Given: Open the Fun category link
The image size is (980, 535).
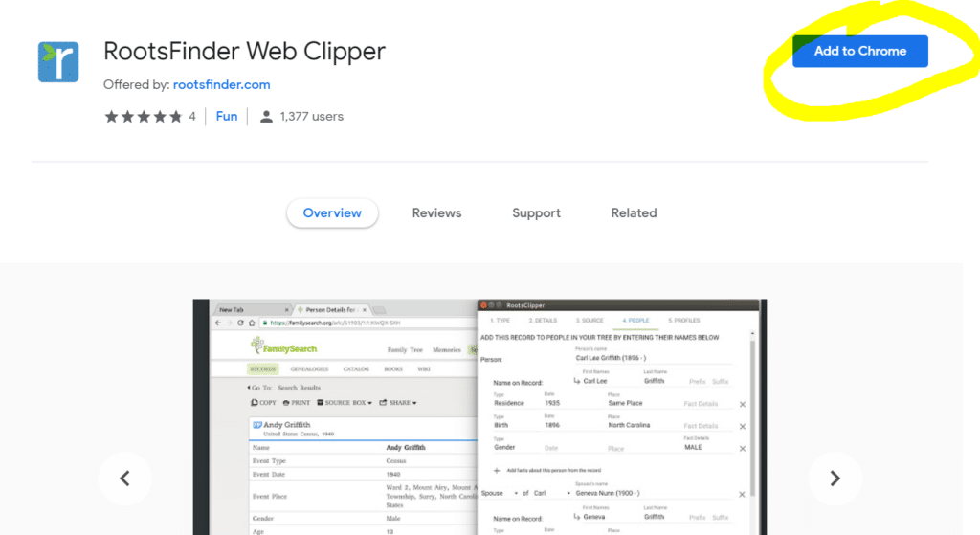Looking at the screenshot, I should click(226, 116).
